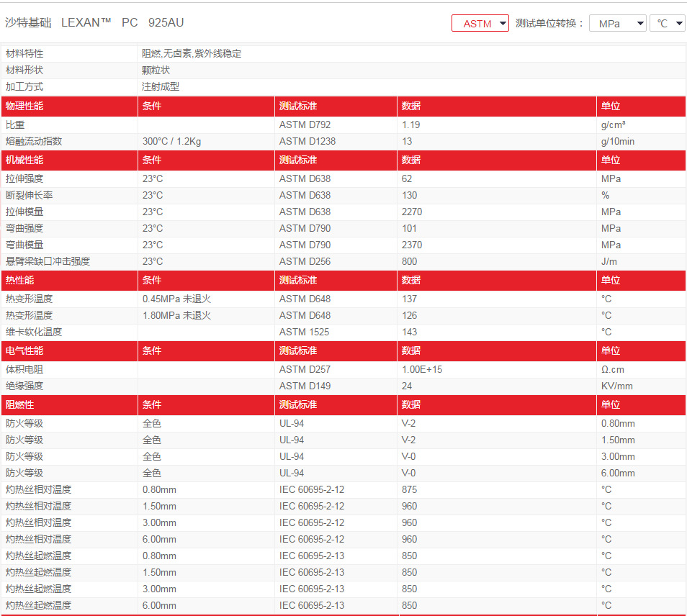
Task: Click the 3.00mm condition of 灼热丝相对温度
Action: coord(159,522)
